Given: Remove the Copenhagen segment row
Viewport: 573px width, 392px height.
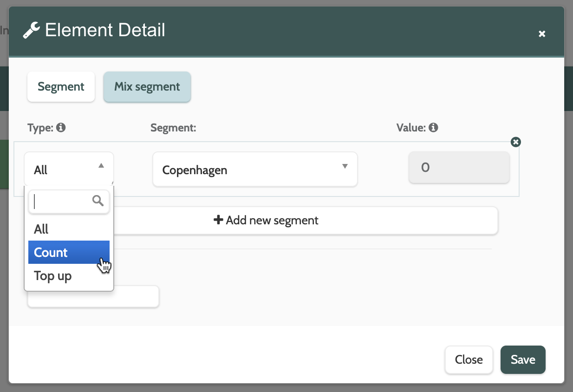Looking at the screenshot, I should click(515, 142).
